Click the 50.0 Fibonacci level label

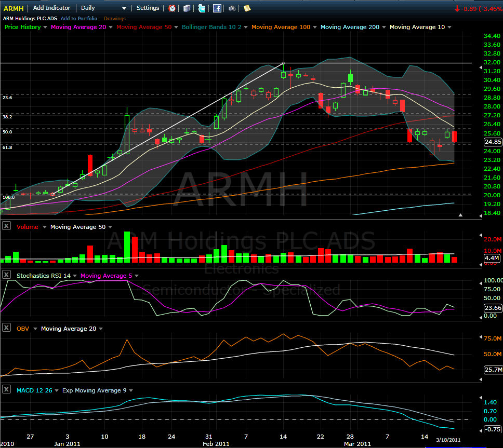click(7, 132)
